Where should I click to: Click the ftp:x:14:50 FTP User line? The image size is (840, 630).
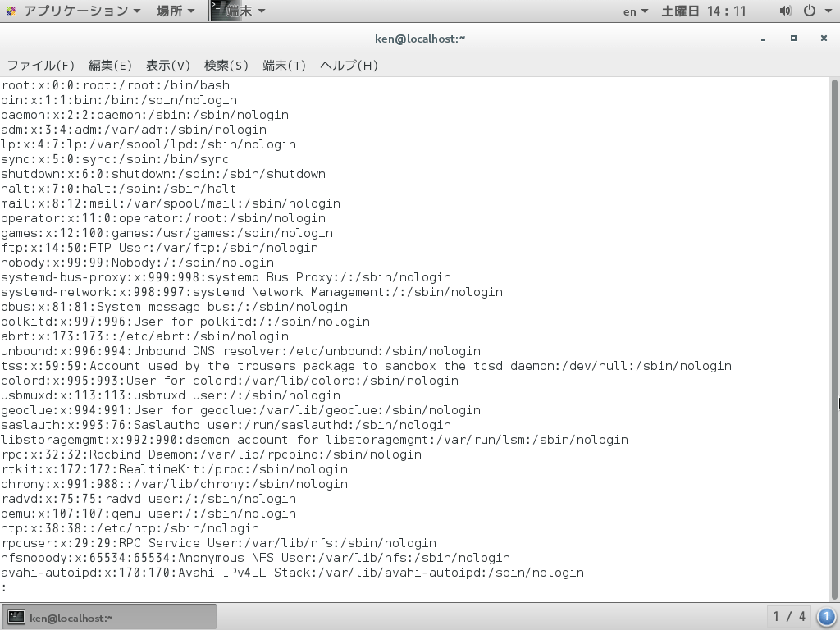click(x=160, y=248)
